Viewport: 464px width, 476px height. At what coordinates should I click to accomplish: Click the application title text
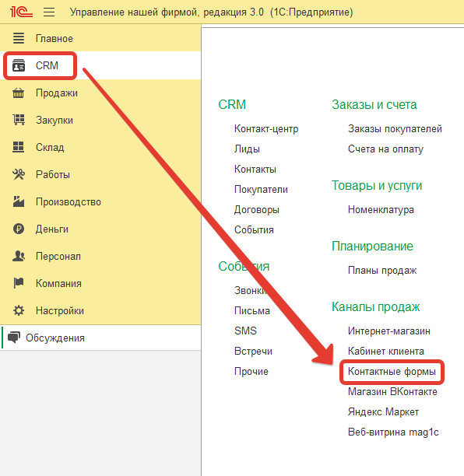(x=212, y=12)
